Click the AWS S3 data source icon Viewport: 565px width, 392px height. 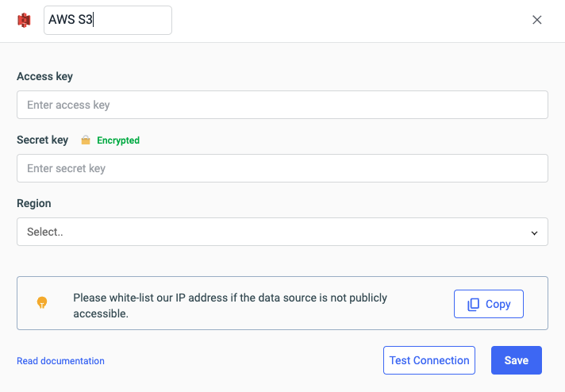[24, 20]
